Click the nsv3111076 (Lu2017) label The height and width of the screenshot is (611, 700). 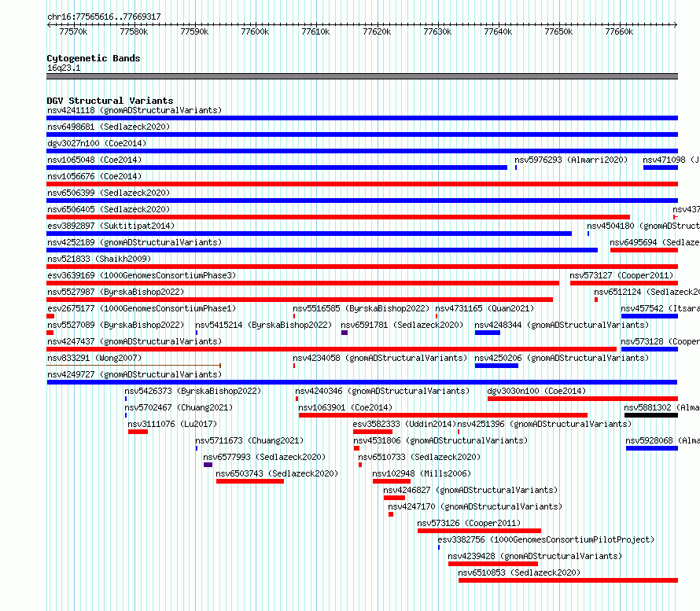172,424
